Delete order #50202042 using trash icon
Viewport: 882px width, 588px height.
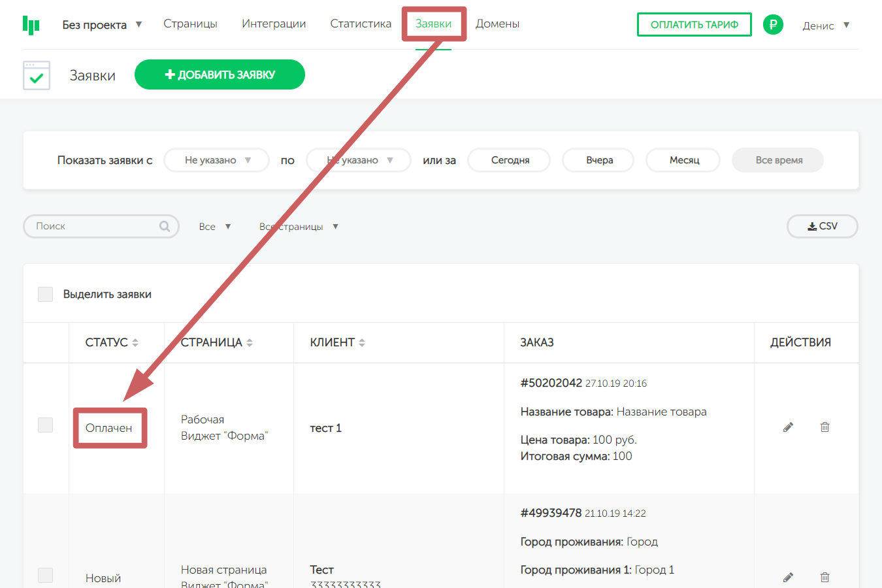(825, 427)
